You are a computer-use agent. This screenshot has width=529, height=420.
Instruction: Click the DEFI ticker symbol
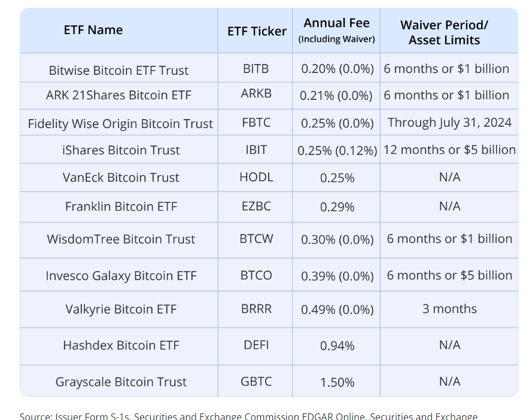click(256, 345)
